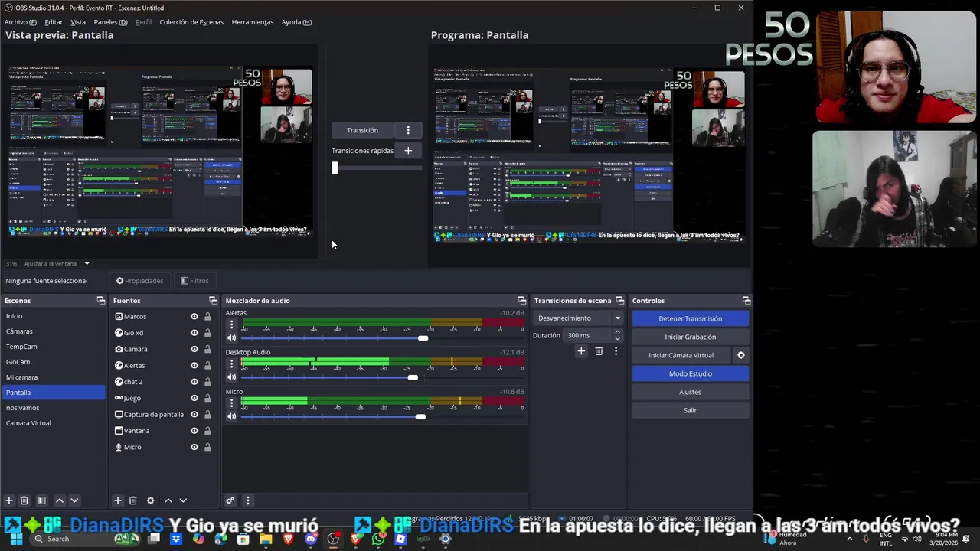Toggle visibility of Camara source
The height and width of the screenshot is (551, 980).
click(194, 349)
